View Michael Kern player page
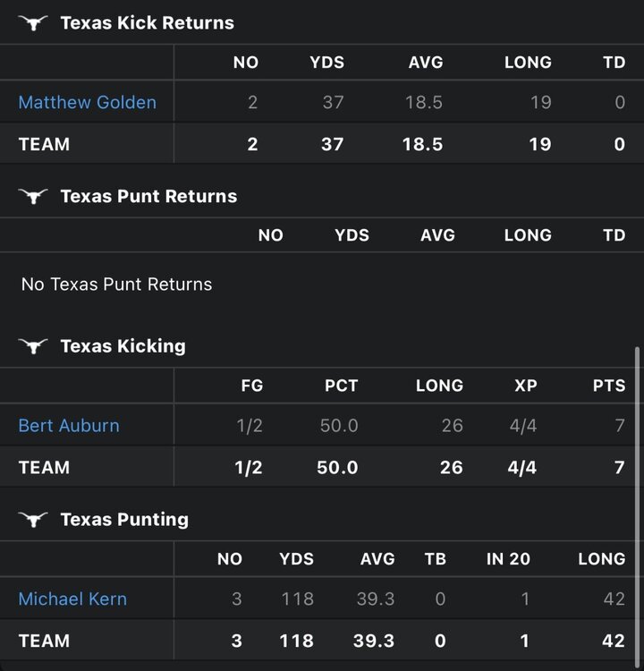Viewport: 644px width, 671px height. (72, 599)
